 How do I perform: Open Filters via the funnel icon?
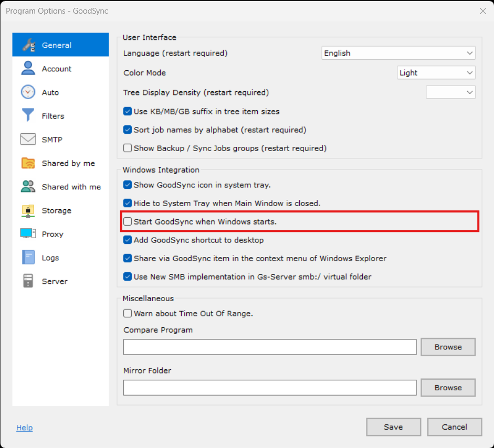tap(28, 116)
